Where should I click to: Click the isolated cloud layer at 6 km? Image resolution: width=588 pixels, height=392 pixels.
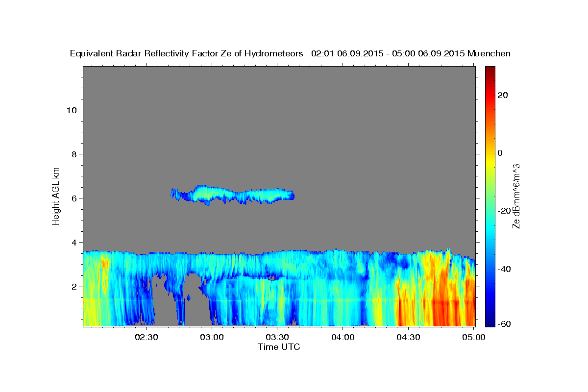click(233, 196)
